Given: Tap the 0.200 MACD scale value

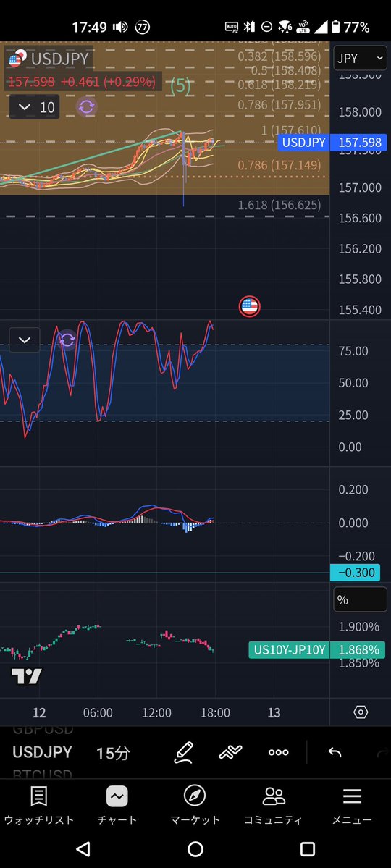Looking at the screenshot, I should (353, 490).
